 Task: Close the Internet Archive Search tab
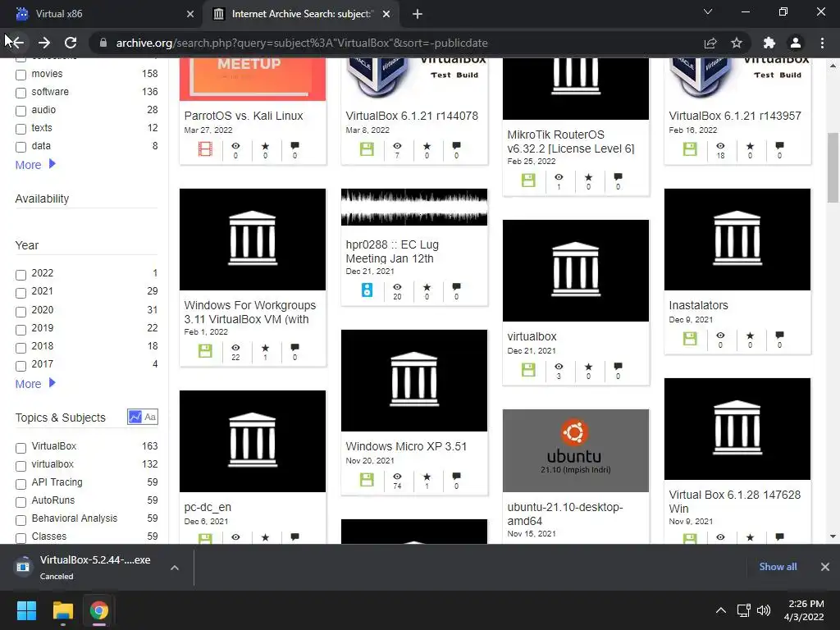point(386,14)
